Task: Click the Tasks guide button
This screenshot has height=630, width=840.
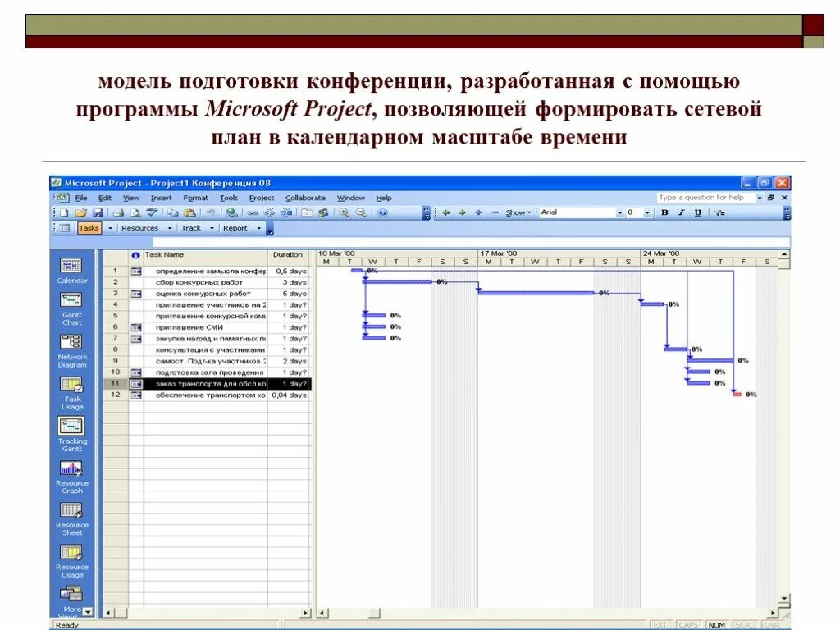Action: click(x=89, y=228)
